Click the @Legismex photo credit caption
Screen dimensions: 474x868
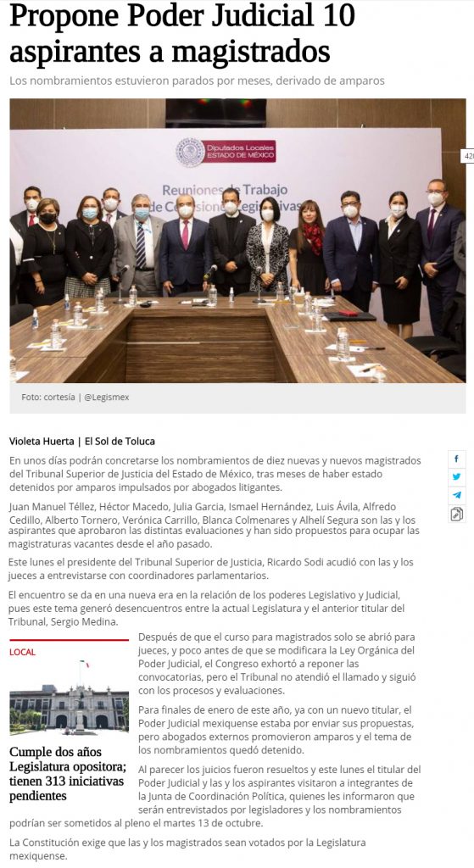75,398
